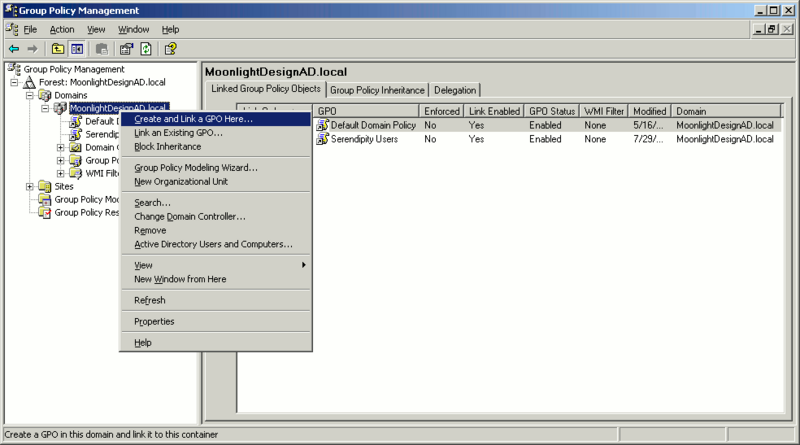Select Help in context menu
This screenshot has height=445, width=800.
point(216,342)
